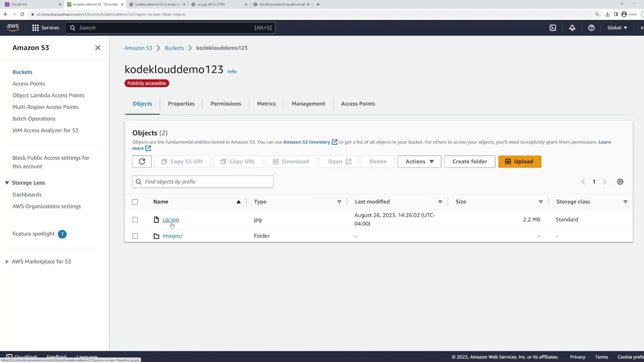The image size is (644, 362).
Task: Click the orange Upload button
Action: click(x=520, y=162)
